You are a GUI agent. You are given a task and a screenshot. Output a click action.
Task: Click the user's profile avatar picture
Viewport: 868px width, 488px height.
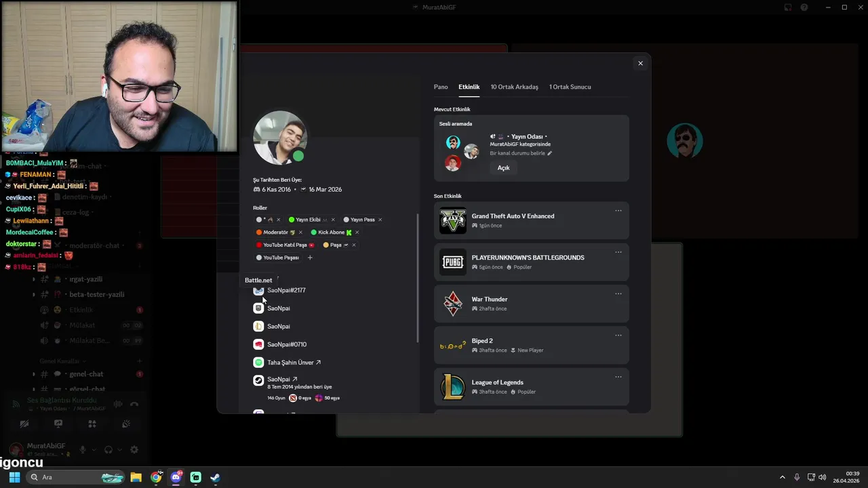coord(280,138)
